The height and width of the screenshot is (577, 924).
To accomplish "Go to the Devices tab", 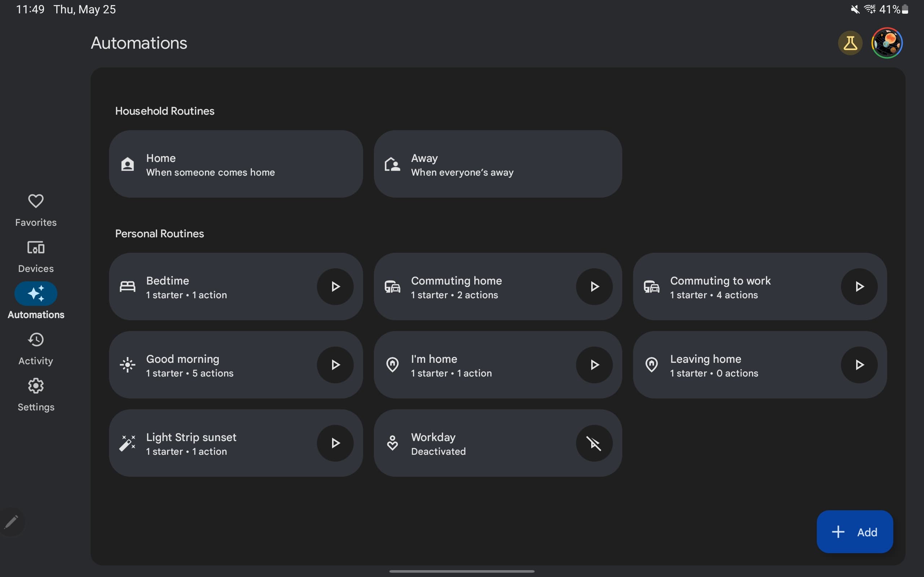I will point(36,256).
